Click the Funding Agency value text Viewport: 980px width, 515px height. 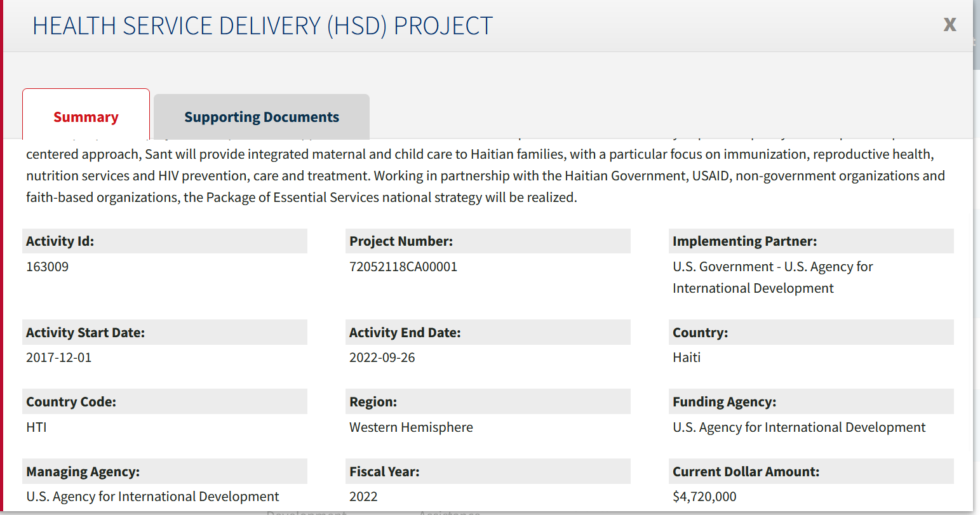click(799, 427)
